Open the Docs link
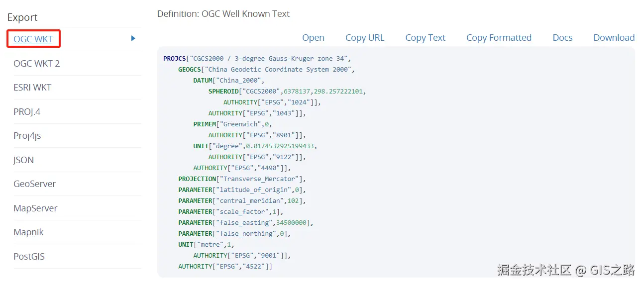The width and height of the screenshot is (644, 286). pyautogui.click(x=562, y=38)
